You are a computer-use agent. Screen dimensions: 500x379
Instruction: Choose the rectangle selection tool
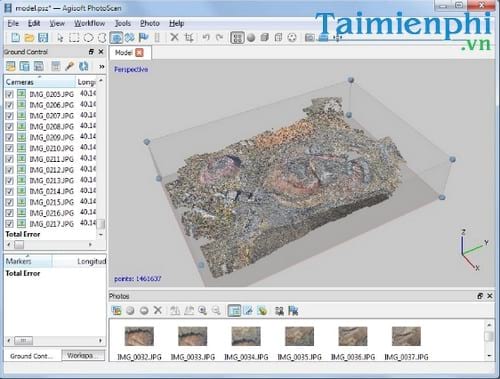point(74,38)
